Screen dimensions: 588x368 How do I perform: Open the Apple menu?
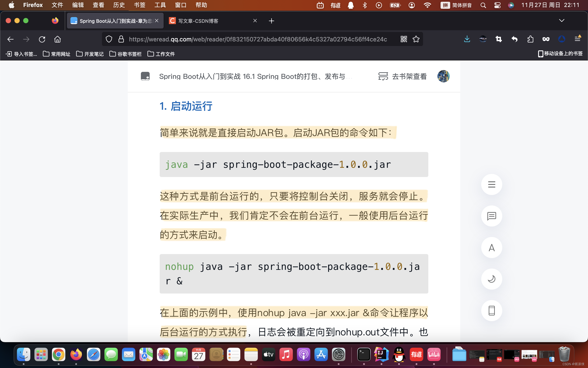(11, 5)
